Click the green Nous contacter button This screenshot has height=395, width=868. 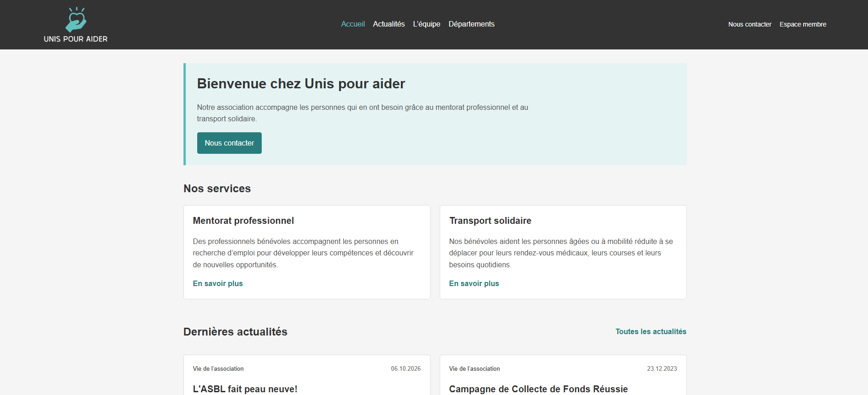(229, 143)
